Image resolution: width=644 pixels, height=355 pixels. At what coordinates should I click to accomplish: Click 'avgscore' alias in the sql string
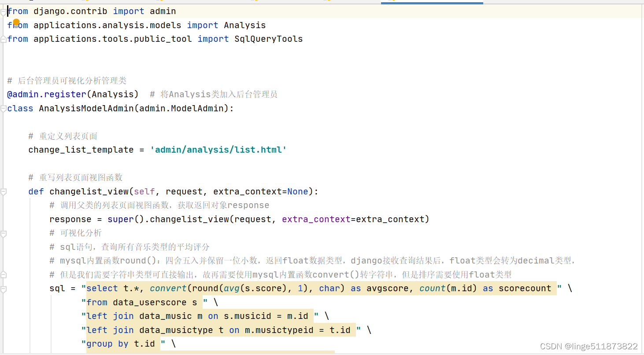click(x=388, y=288)
